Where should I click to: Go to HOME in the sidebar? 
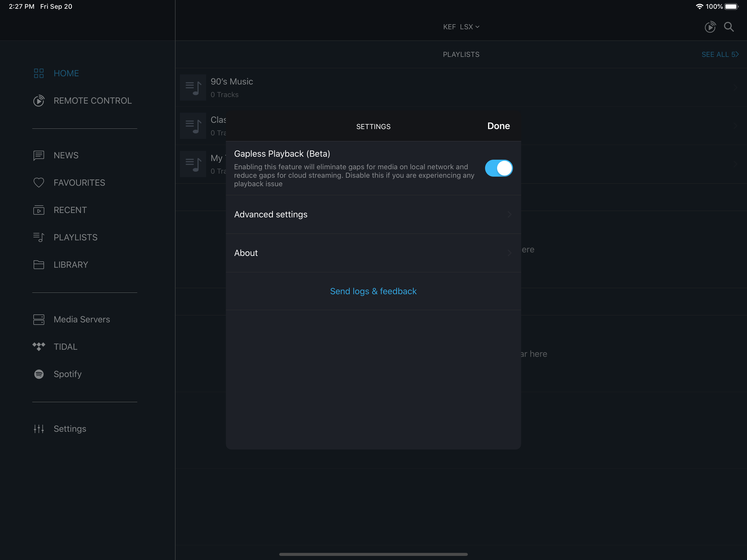(66, 73)
